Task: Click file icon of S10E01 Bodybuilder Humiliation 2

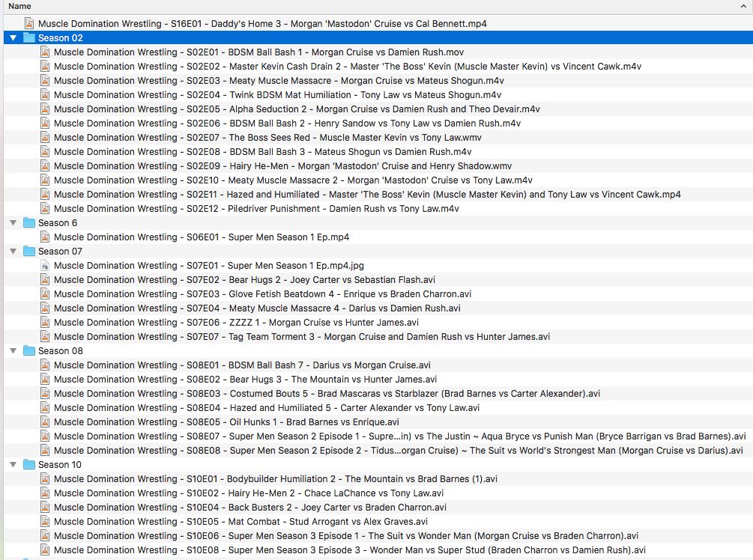Action: (45, 479)
